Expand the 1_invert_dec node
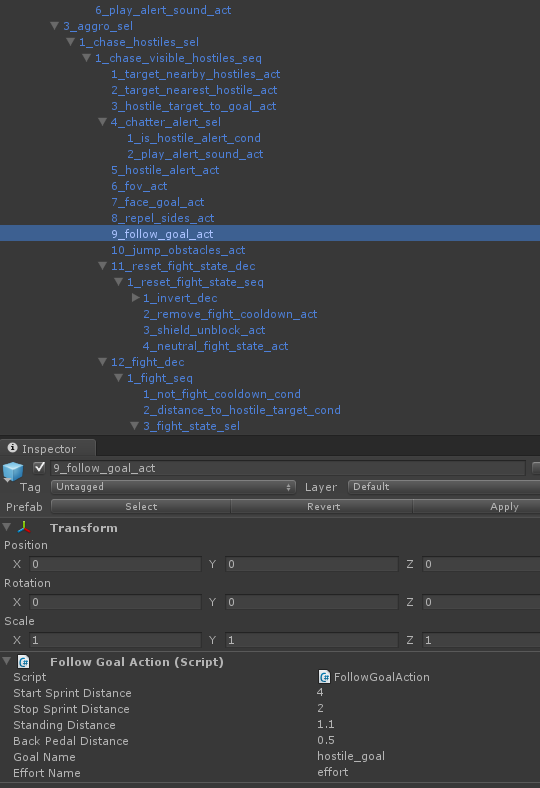 point(135,298)
